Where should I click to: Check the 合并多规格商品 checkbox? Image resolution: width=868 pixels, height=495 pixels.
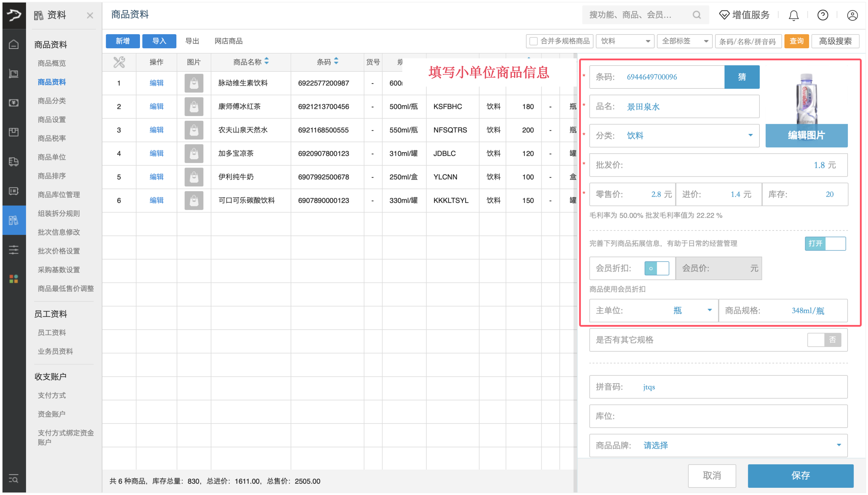tap(533, 41)
